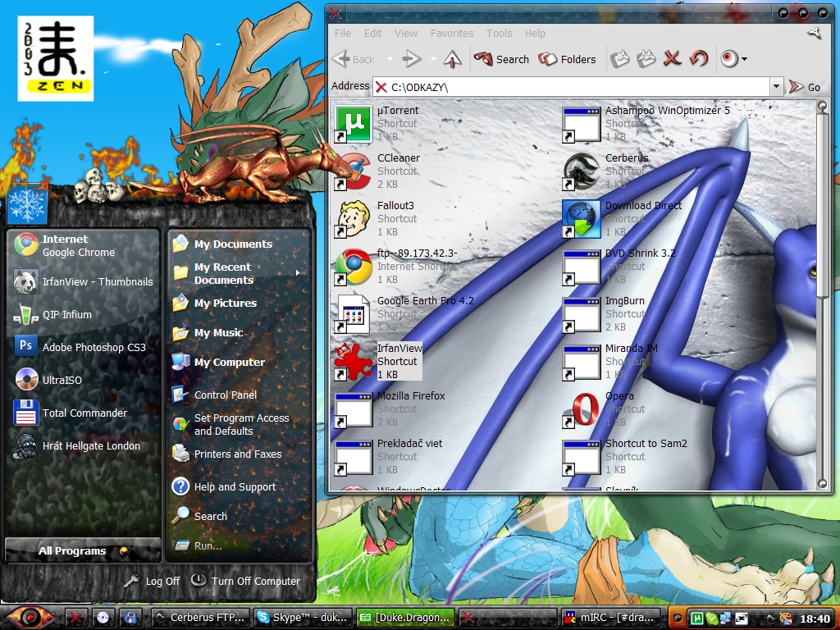The image size is (840, 630).
Task: Open the Tools menu
Action: tap(500, 33)
